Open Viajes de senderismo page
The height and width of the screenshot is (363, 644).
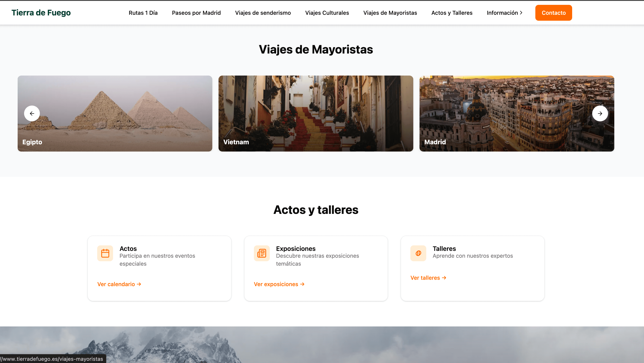click(263, 13)
